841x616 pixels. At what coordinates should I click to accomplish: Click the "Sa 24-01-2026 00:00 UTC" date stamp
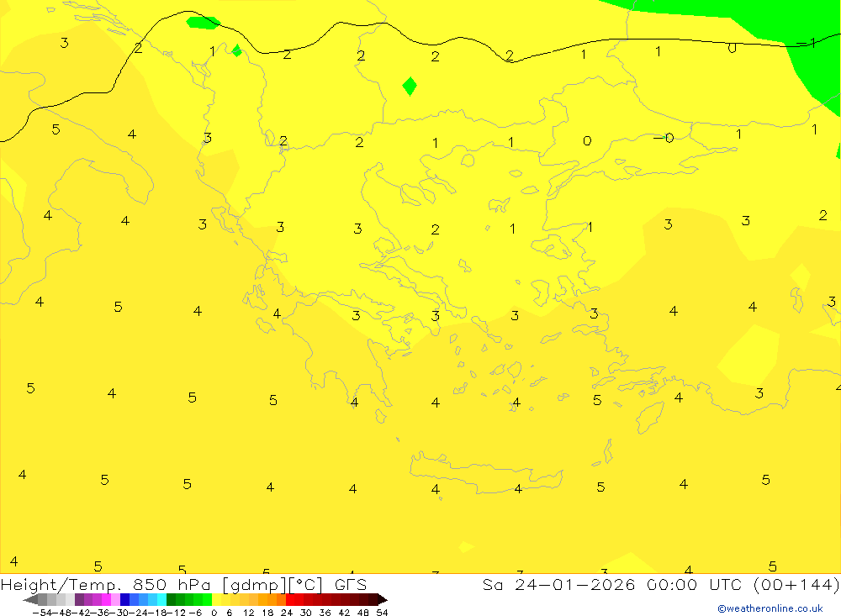[611, 584]
